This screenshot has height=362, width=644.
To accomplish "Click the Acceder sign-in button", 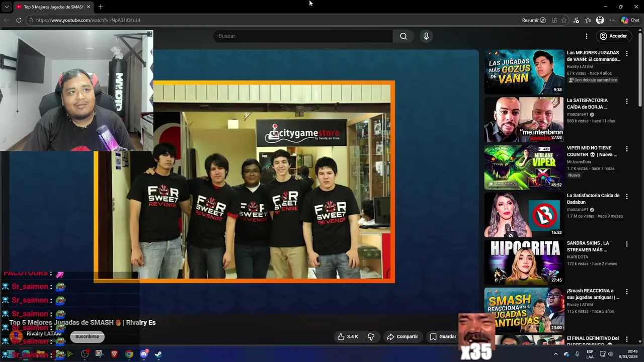I will pyautogui.click(x=613, y=36).
